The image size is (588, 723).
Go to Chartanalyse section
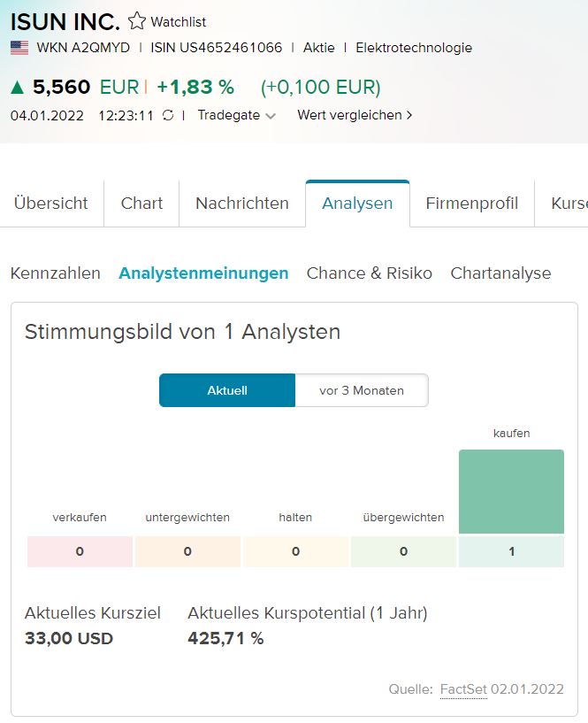pos(500,273)
